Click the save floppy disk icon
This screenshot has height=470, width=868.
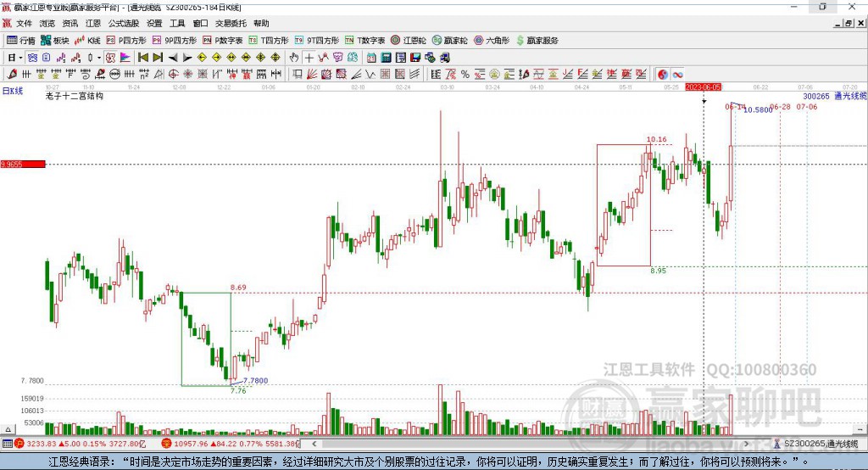click(415, 58)
